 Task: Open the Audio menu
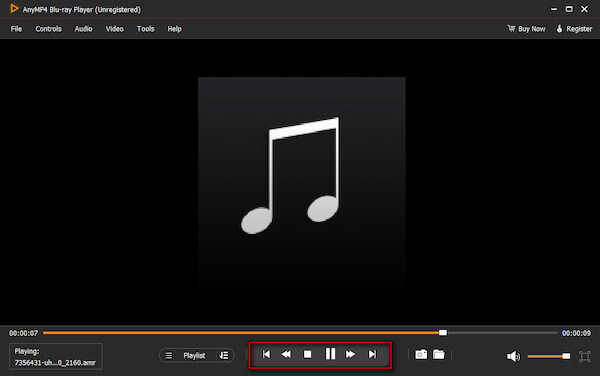[83, 29]
